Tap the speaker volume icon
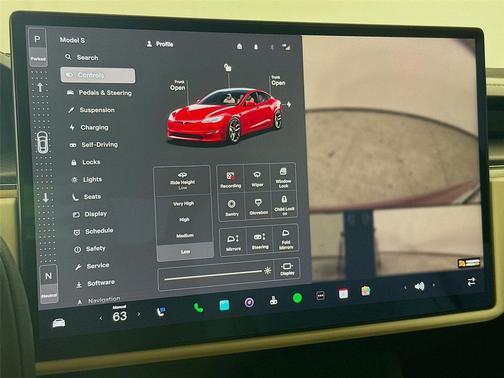504x378 pixels. pyautogui.click(x=419, y=286)
